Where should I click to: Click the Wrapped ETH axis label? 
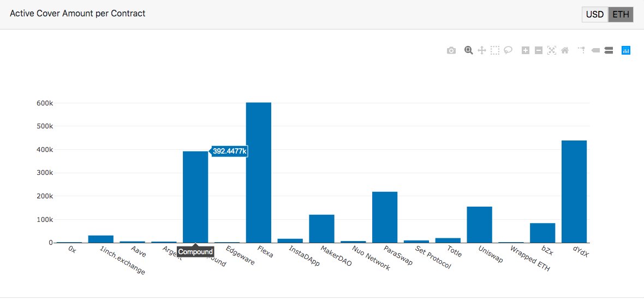pos(529,259)
